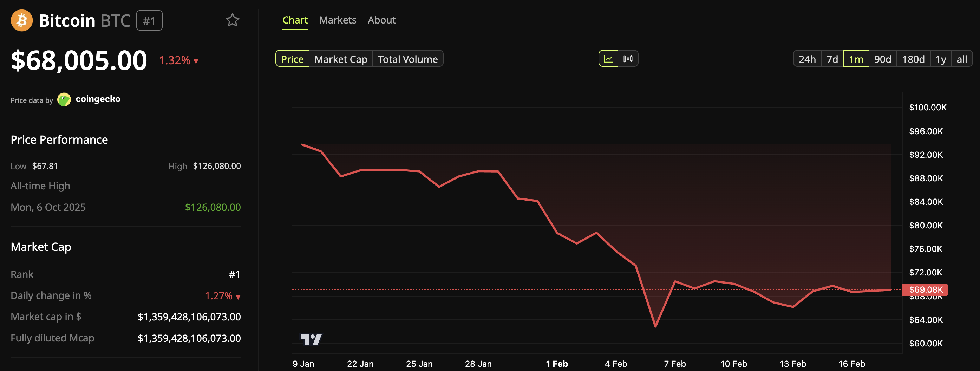980x371 pixels.
Task: Switch to the all-time range
Action: pos(962,59)
